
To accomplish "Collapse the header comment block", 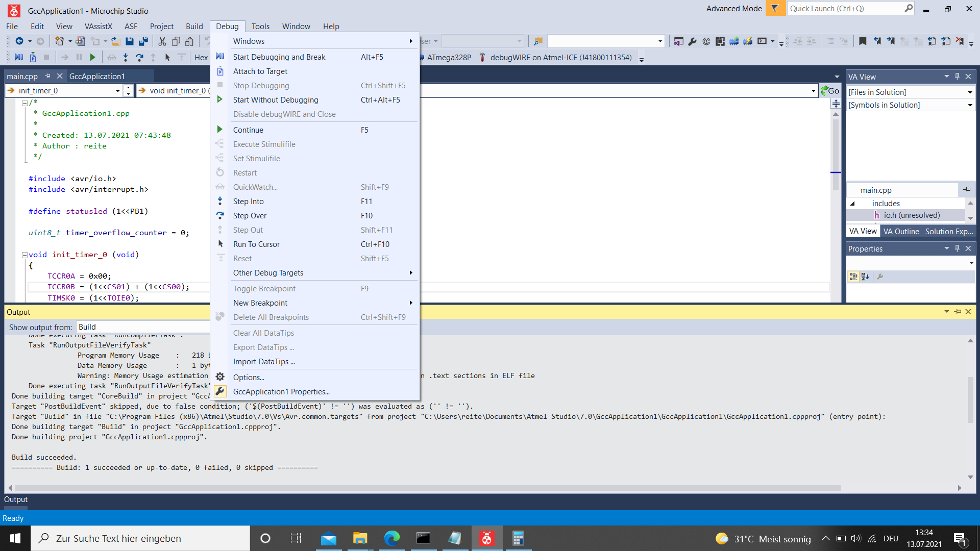I will pos(24,103).
